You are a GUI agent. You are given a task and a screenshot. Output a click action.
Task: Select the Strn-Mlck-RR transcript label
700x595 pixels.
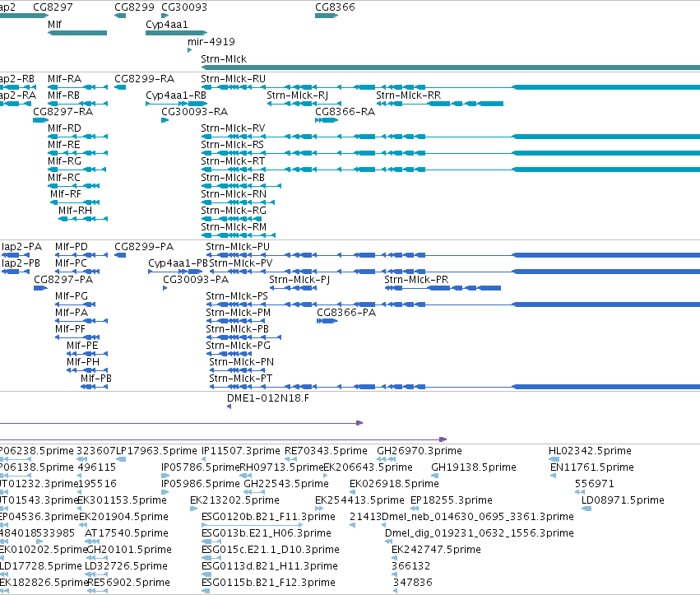pyautogui.click(x=408, y=95)
